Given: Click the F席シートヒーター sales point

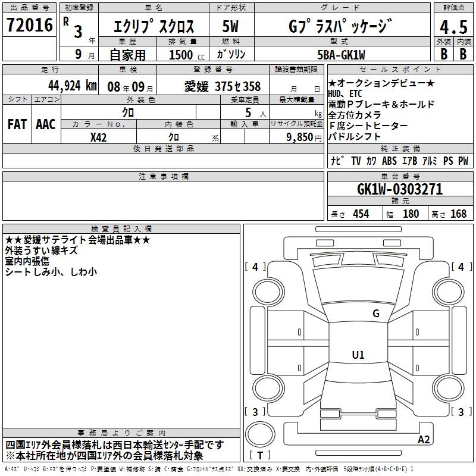Looking at the screenshot, I should (368, 126).
